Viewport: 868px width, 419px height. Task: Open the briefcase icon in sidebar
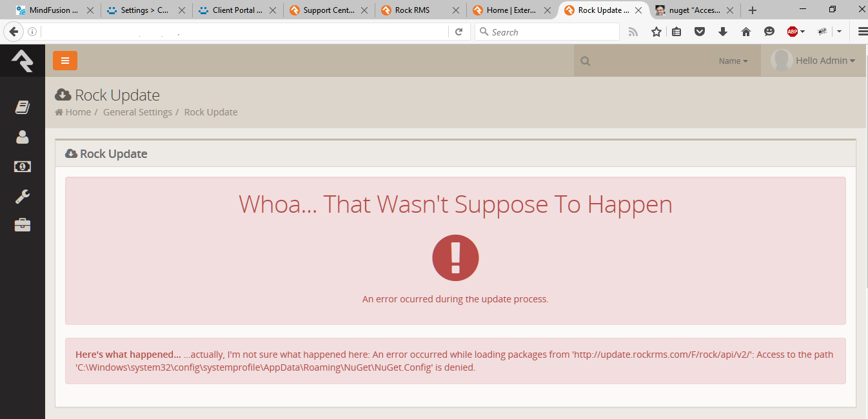click(23, 225)
